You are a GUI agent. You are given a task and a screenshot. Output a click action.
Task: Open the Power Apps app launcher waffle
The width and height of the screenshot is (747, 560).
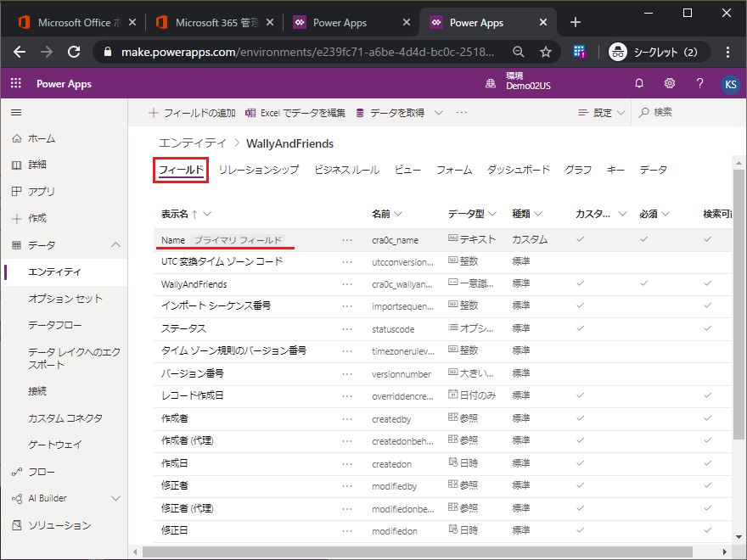point(16,83)
